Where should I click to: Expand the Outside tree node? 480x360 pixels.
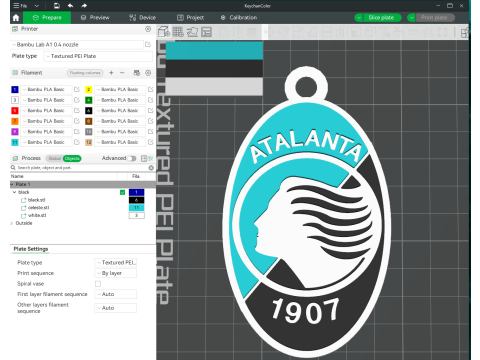pos(12,223)
